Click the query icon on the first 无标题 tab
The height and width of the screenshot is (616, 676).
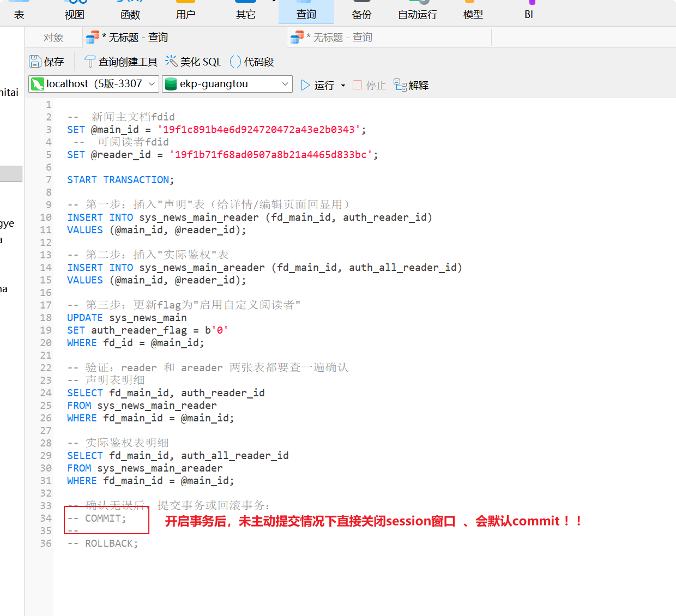tap(93, 37)
